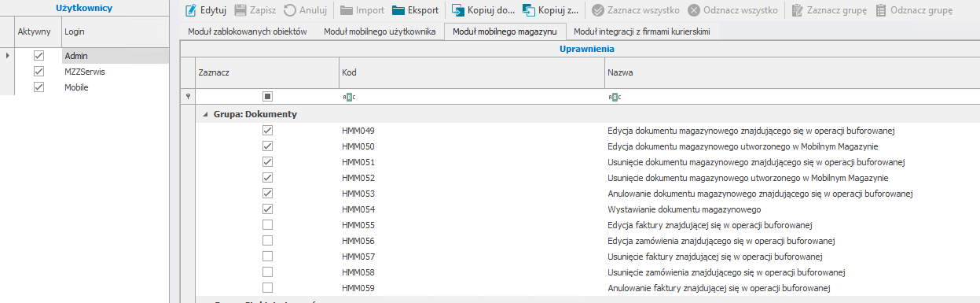
Task: Click the Import folder icon
Action: 347,11
